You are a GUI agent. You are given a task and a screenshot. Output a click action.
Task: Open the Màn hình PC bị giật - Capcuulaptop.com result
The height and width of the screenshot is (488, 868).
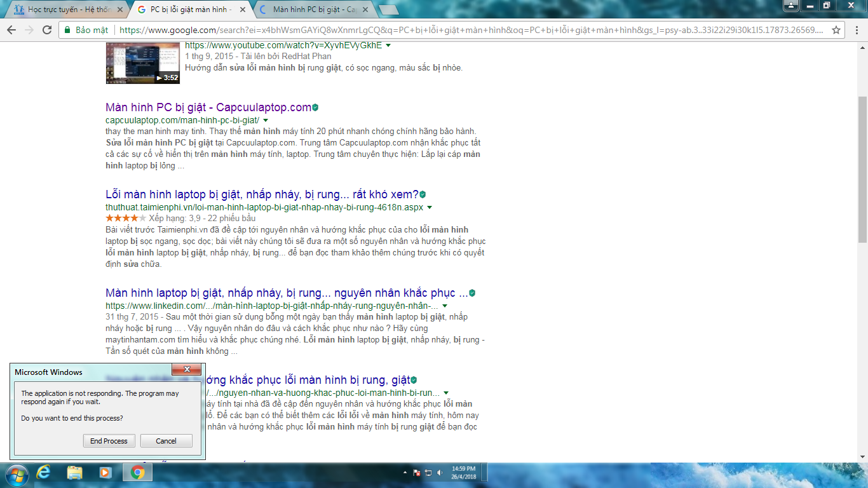click(x=208, y=107)
